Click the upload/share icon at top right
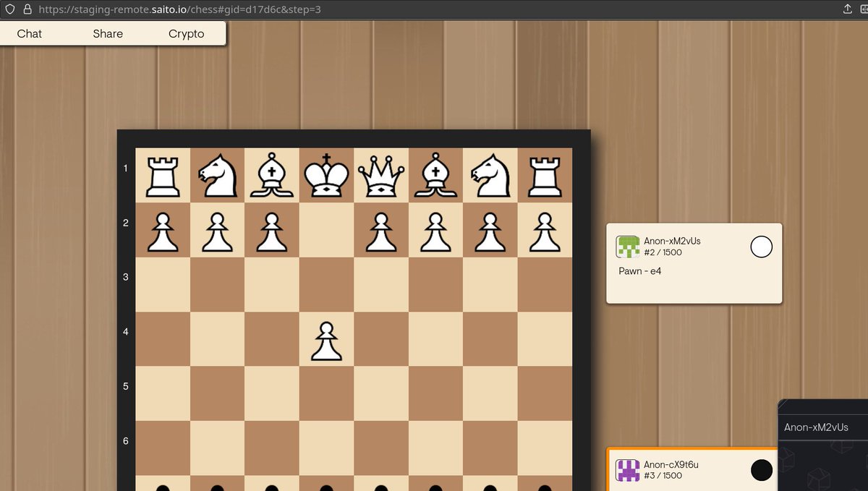This screenshot has height=491, width=868. coord(848,9)
